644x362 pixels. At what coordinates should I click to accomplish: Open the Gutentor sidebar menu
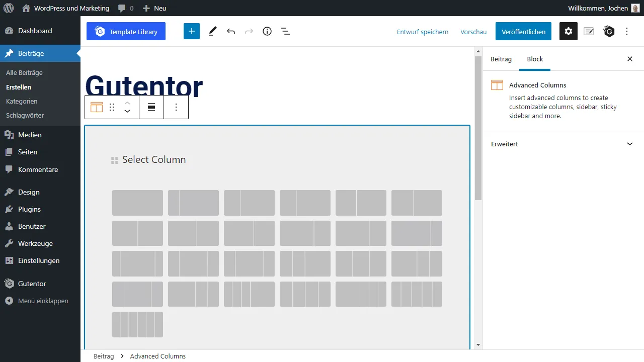[x=40, y=284]
